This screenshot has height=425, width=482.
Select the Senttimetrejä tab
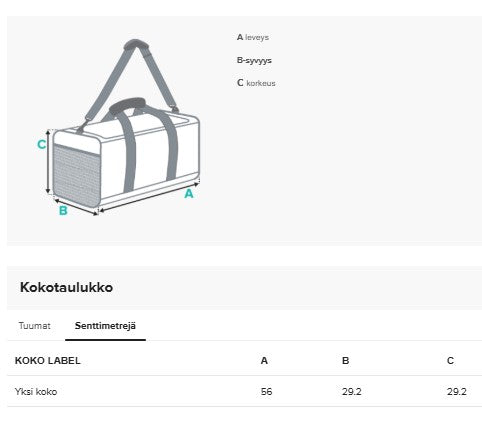[105, 326]
